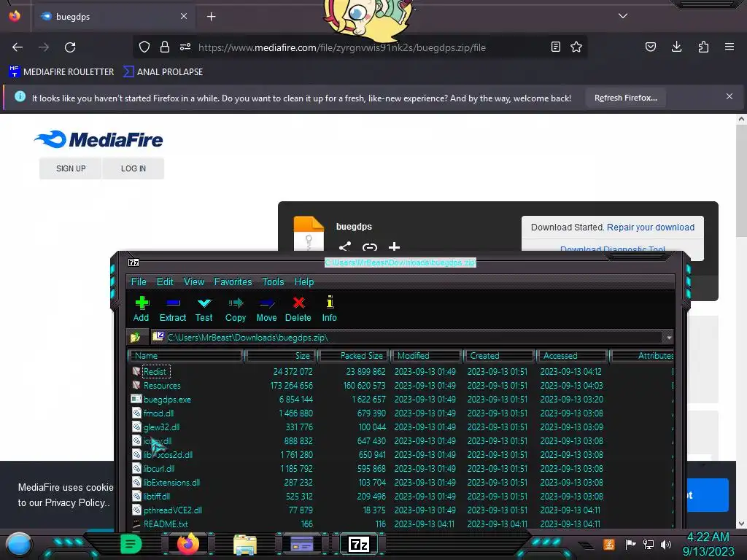Open the green notes app in taskbar
This screenshot has height=560, width=747.
click(131, 544)
